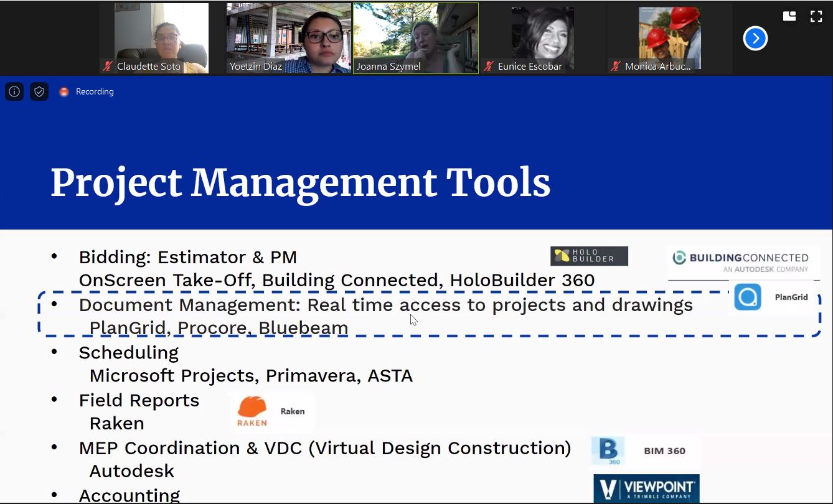Screen dimensions: 833x504
Task: Click the "PlanGrid, Procore, Bluebeam" line
Action: [x=219, y=327]
